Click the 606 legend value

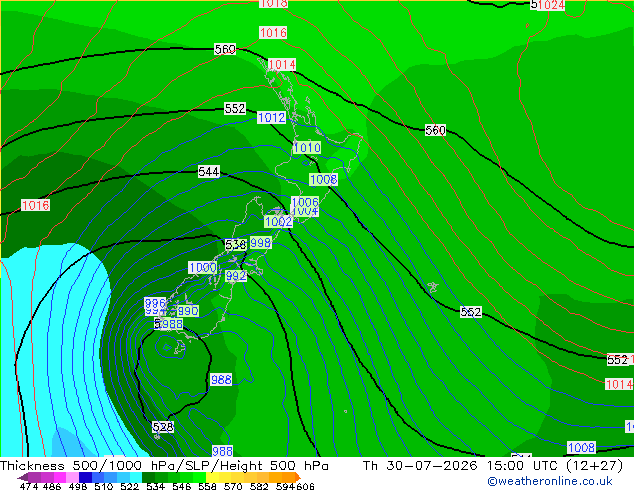(x=305, y=486)
